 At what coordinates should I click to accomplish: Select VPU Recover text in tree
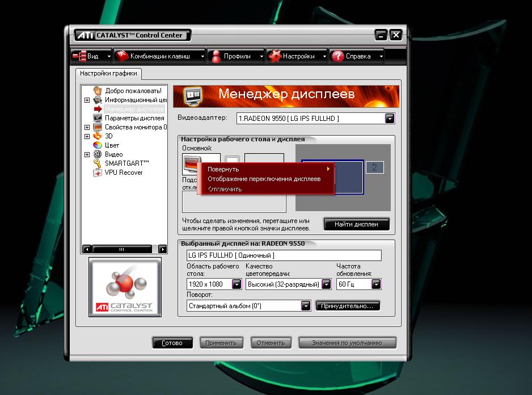coord(124,173)
